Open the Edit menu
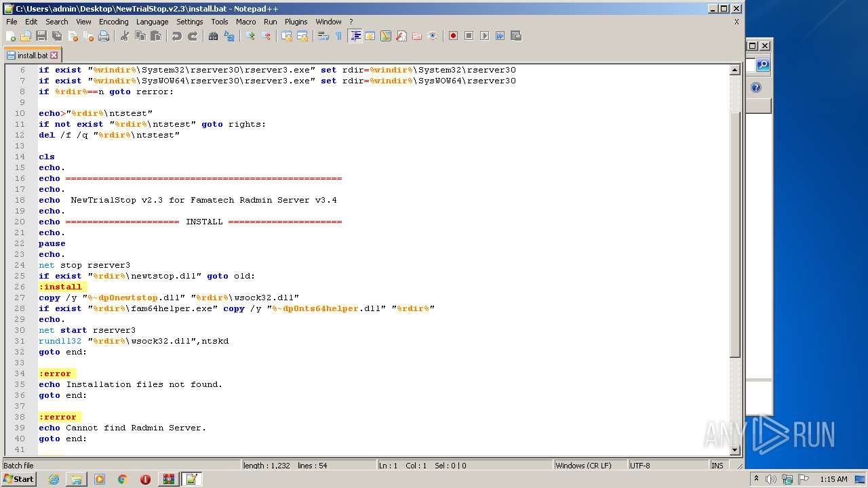868x488 pixels. pos(31,22)
